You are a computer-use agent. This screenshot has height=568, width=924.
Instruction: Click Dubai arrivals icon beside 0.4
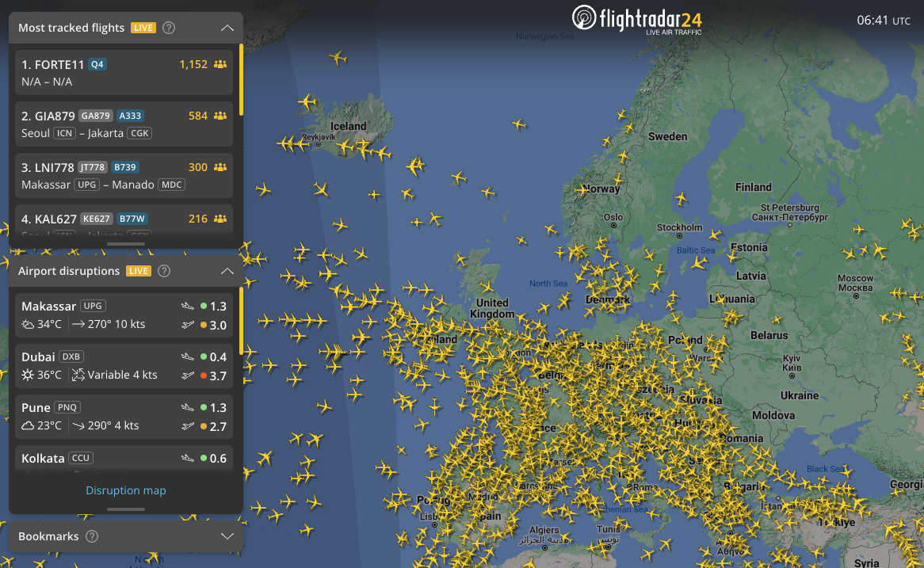tap(187, 356)
